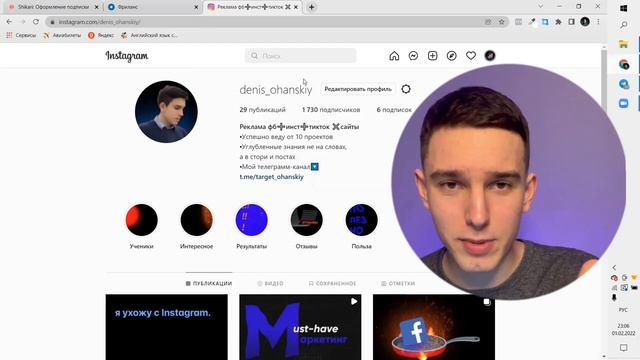The image size is (640, 360).
Task: Go back in browser
Action: (9, 22)
